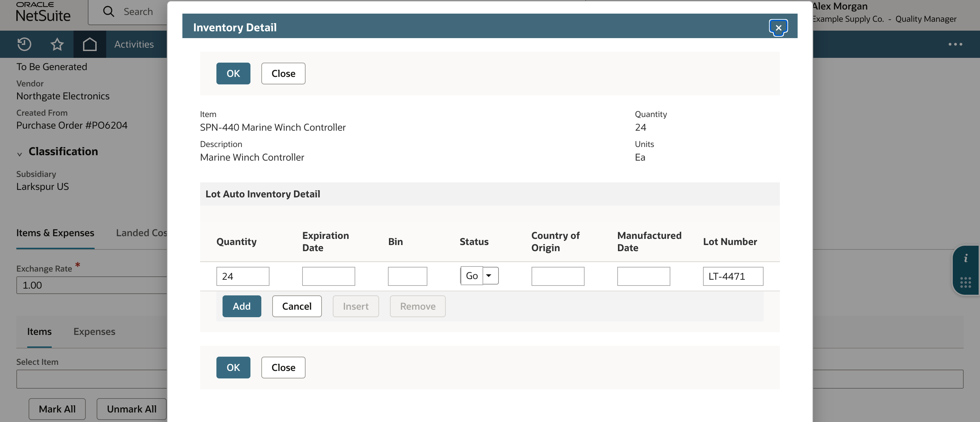Image resolution: width=980 pixels, height=422 pixels.
Task: Focus the Bin input field
Action: (407, 276)
